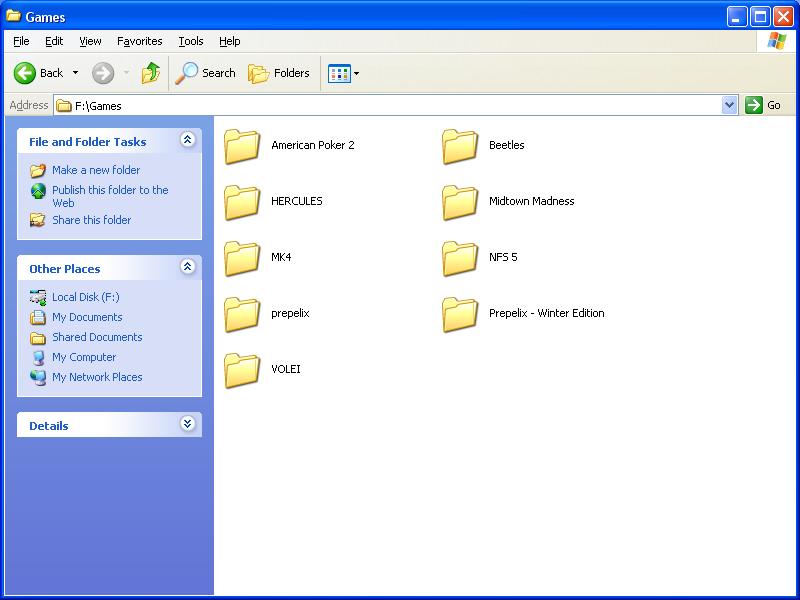Open the My Documents link
800x600 pixels.
coord(87,317)
